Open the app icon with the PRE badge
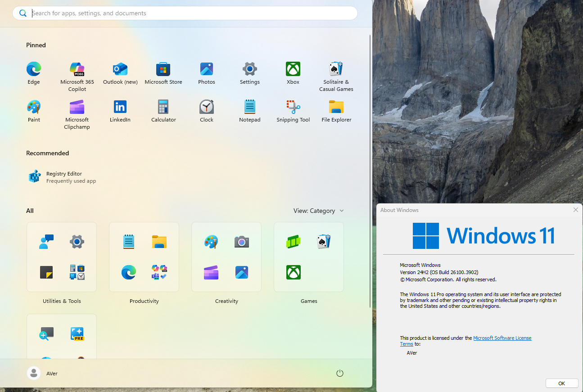The height and width of the screenshot is (392, 583). (77, 333)
